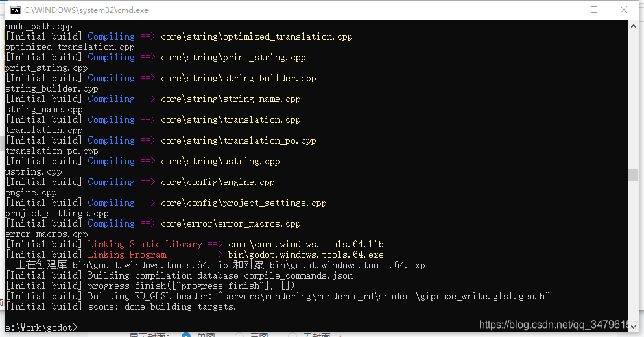The image size is (644, 337).
Task: Close the cmd.exe window
Action: (x=623, y=10)
